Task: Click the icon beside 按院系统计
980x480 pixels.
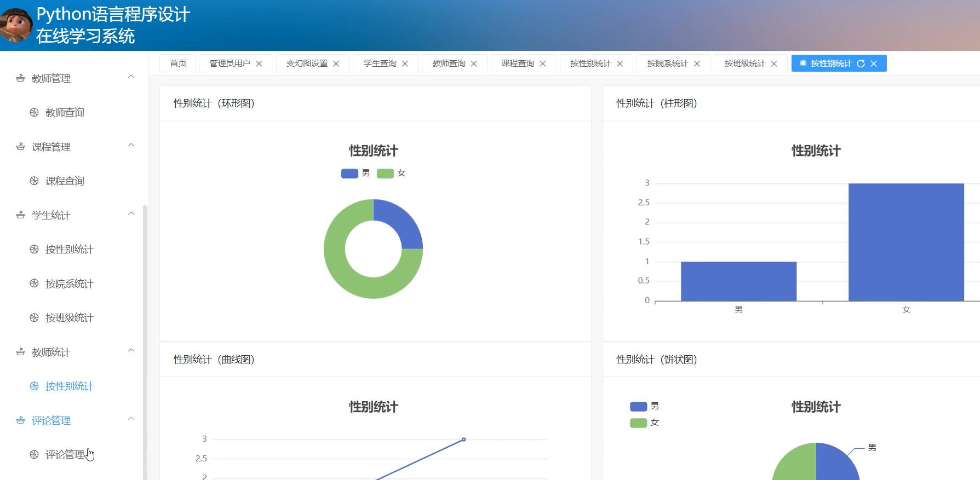Action: [x=34, y=284]
